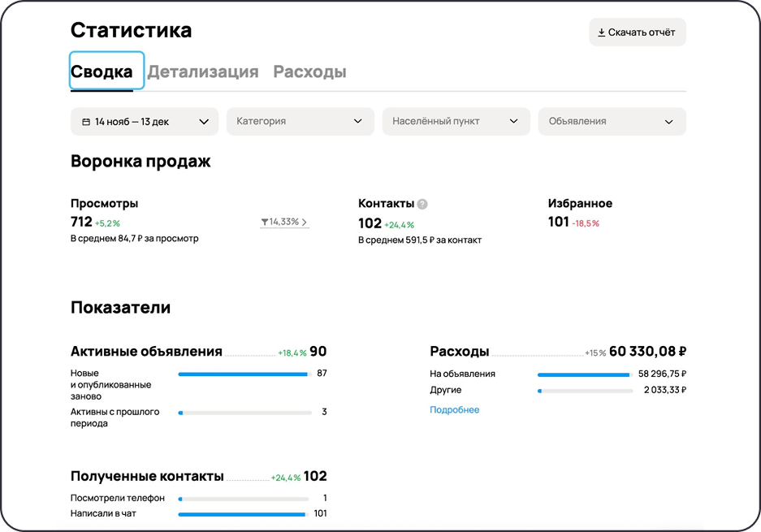The width and height of the screenshot is (761, 532).
Task: Click the funnel icon beside 14,33% conversion
Action: pyautogui.click(x=266, y=222)
